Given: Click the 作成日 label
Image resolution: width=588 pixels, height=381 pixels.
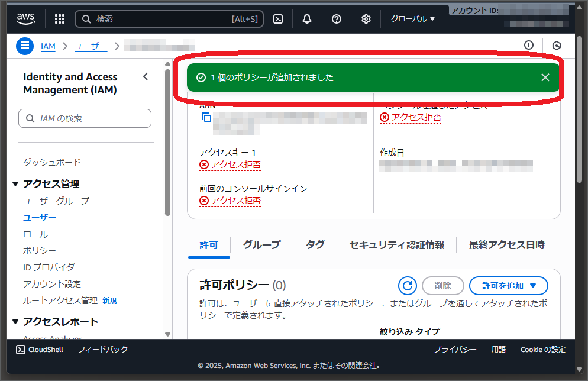Looking at the screenshot, I should (392, 153).
